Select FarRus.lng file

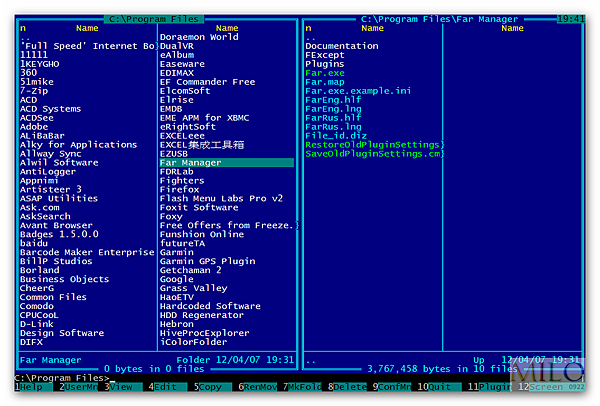click(333, 127)
